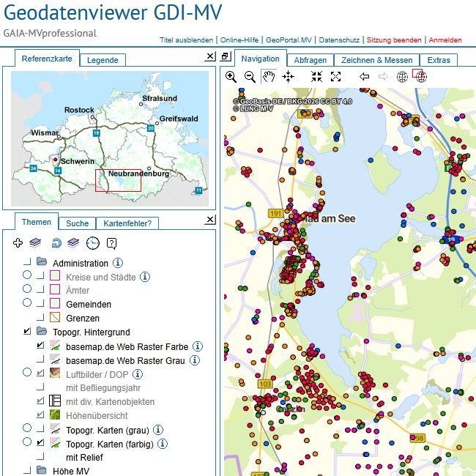Close the Themen panel

coord(210,220)
